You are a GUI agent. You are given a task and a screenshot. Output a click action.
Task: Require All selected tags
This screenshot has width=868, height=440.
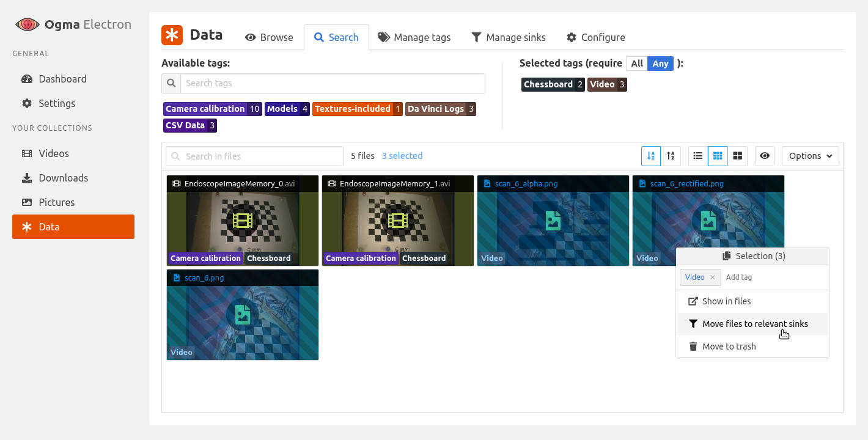click(x=637, y=64)
